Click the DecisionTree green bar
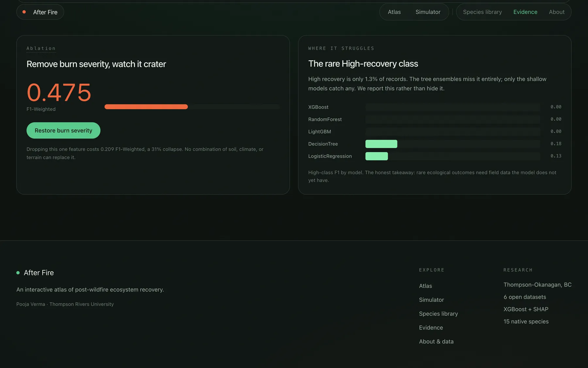 tap(381, 144)
